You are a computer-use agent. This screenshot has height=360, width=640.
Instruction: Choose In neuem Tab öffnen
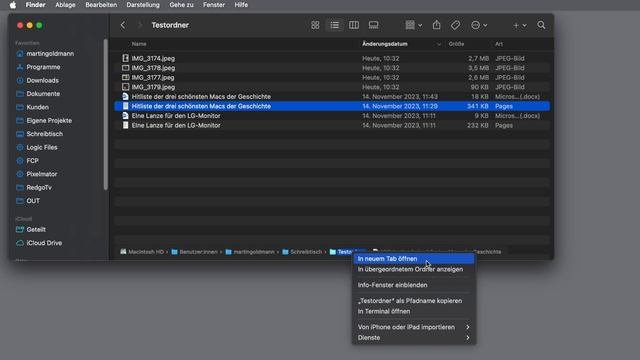click(x=414, y=259)
